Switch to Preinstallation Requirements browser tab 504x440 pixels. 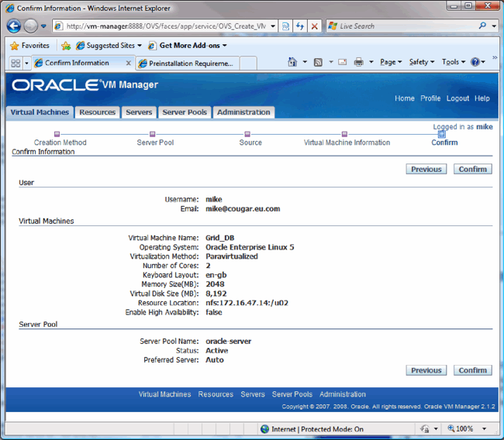[188, 64]
